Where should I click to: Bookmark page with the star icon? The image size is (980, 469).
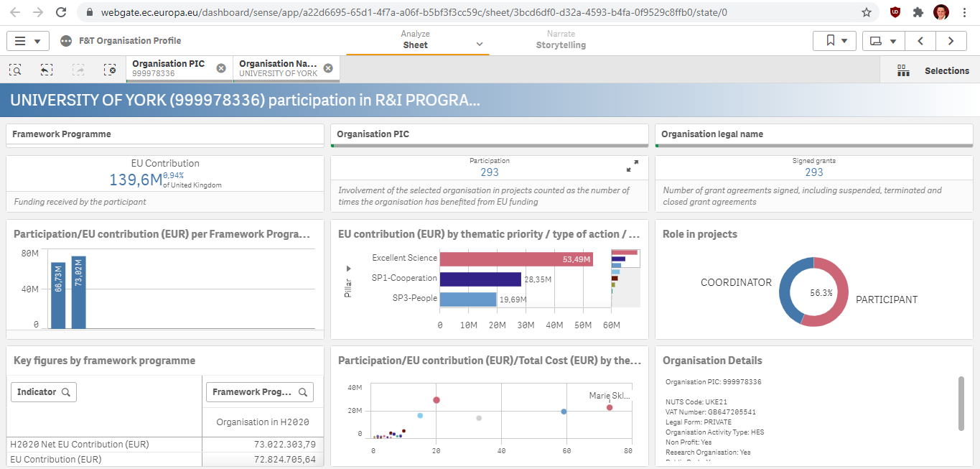tap(867, 12)
